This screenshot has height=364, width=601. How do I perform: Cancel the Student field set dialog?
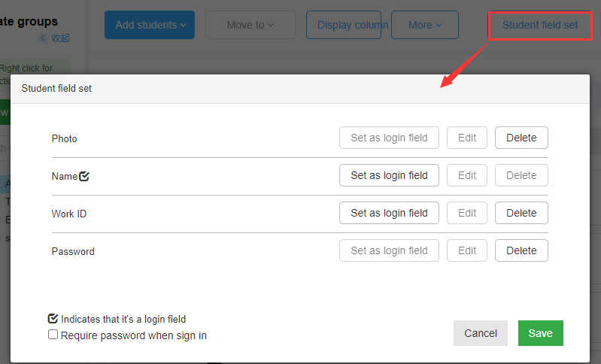[480, 333]
